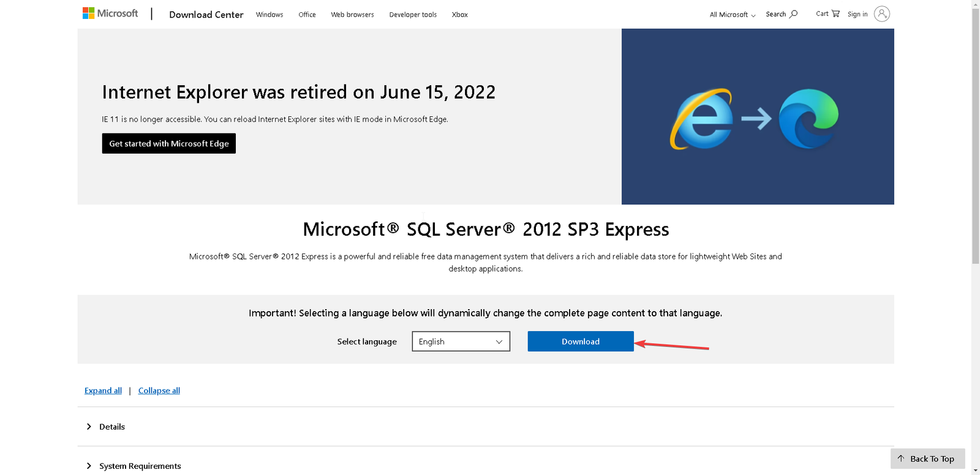Select Web browsers in navigation

[x=352, y=15]
